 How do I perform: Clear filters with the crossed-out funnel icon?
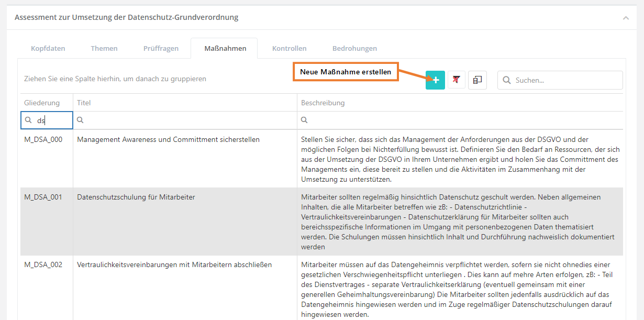tap(457, 80)
